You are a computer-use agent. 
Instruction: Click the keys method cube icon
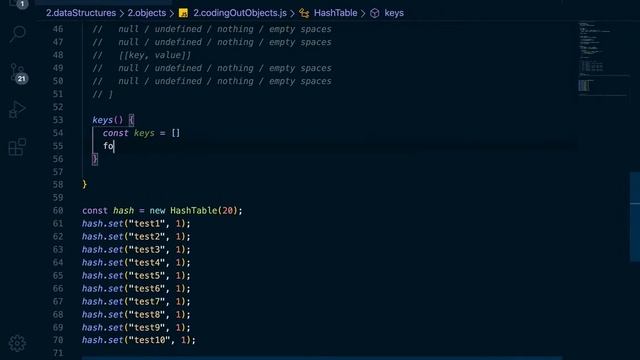375,13
